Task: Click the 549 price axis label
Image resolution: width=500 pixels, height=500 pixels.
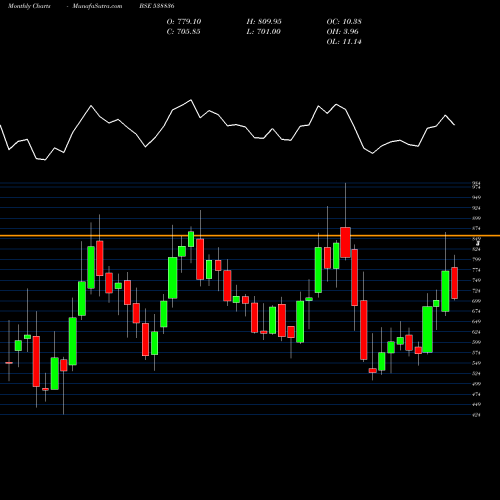Action: (x=477, y=363)
